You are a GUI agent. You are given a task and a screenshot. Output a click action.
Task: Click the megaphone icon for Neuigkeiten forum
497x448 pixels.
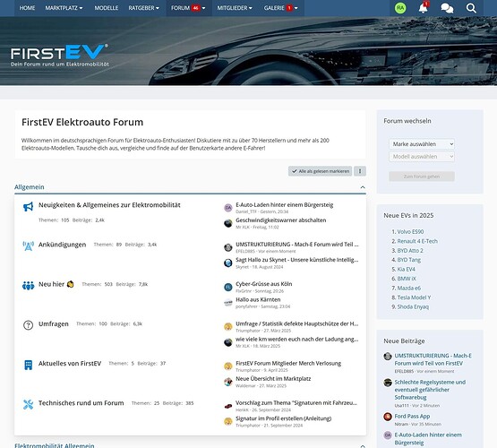click(29, 207)
